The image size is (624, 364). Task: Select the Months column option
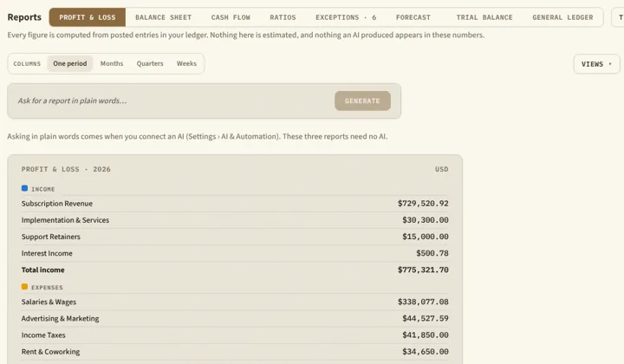(112, 63)
